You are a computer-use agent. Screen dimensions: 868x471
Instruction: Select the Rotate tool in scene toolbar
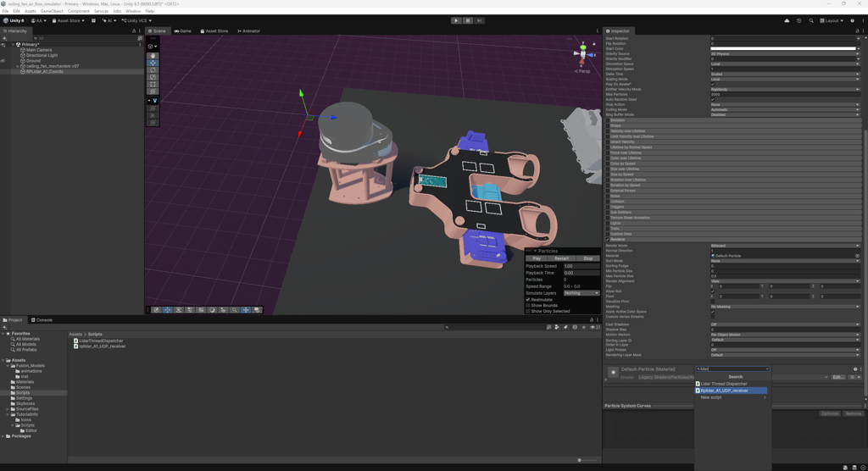(x=153, y=70)
